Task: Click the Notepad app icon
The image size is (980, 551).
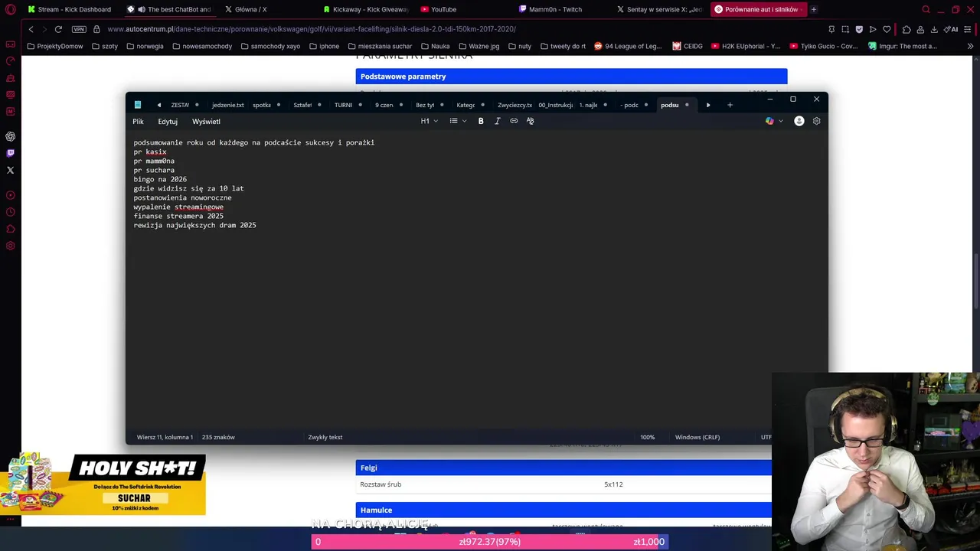Action: 138,105
